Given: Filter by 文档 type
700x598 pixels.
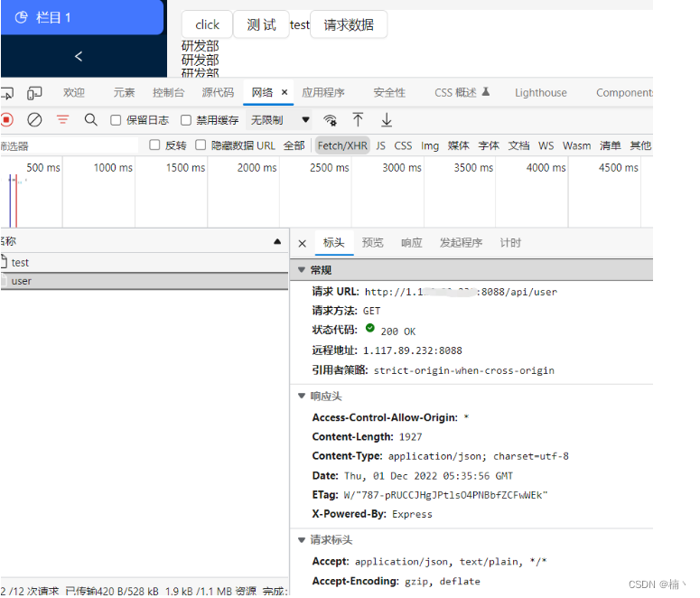Looking at the screenshot, I should (518, 145).
